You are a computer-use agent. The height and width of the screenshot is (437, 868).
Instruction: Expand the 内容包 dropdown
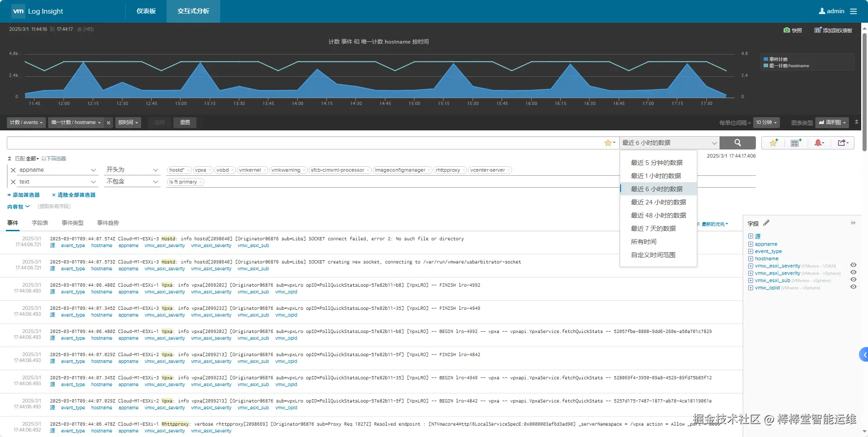click(x=19, y=207)
